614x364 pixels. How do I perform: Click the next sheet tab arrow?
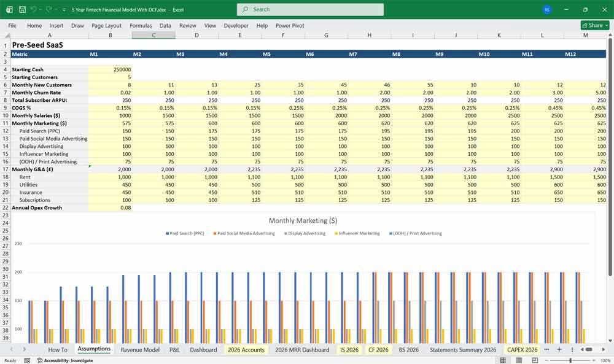click(25, 349)
